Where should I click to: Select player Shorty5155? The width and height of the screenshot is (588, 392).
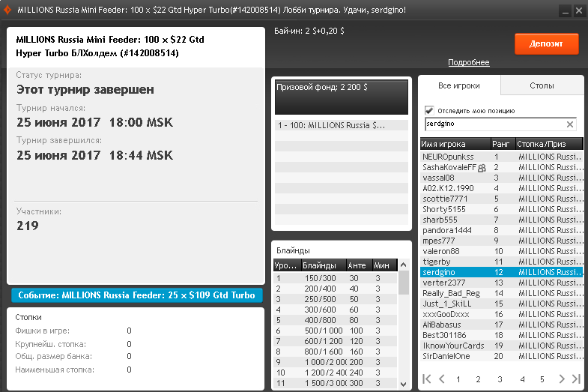[x=502, y=209]
